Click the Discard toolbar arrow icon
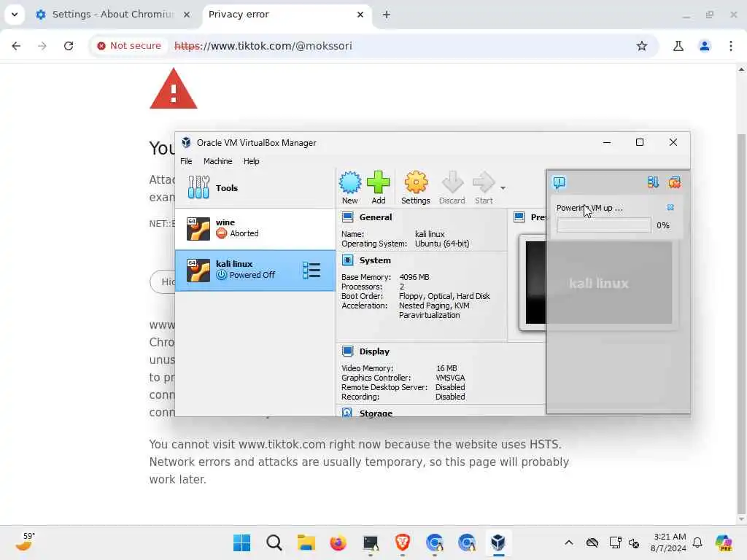Viewport: 747px width, 560px height. pos(452,182)
